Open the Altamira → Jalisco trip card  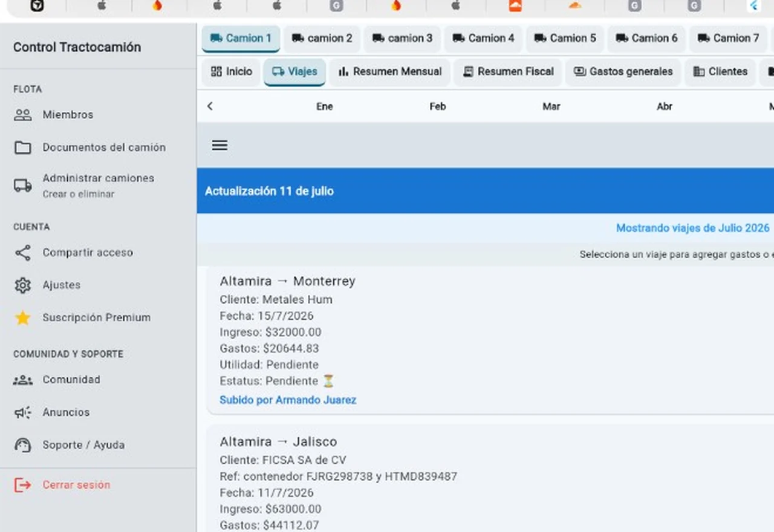point(490,478)
